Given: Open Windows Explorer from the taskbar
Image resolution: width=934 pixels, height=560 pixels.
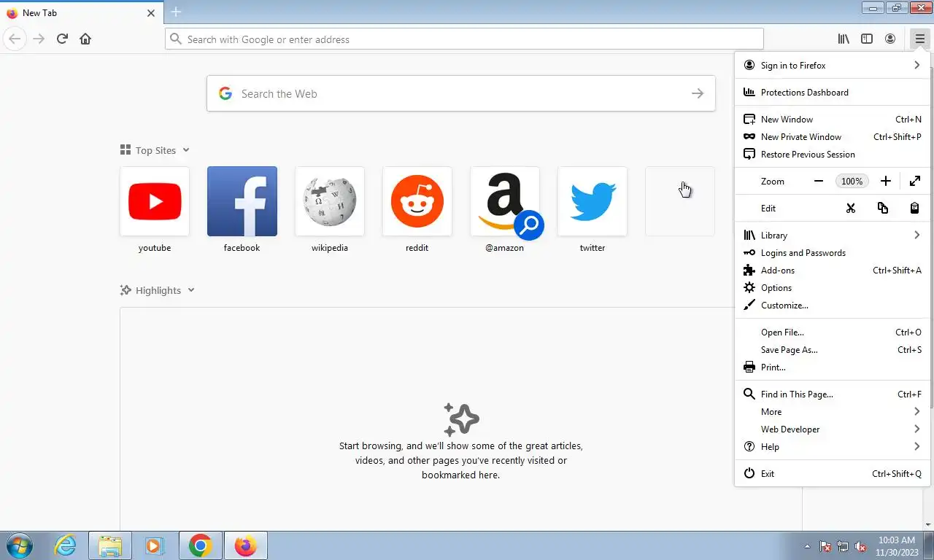Looking at the screenshot, I should pos(110,545).
